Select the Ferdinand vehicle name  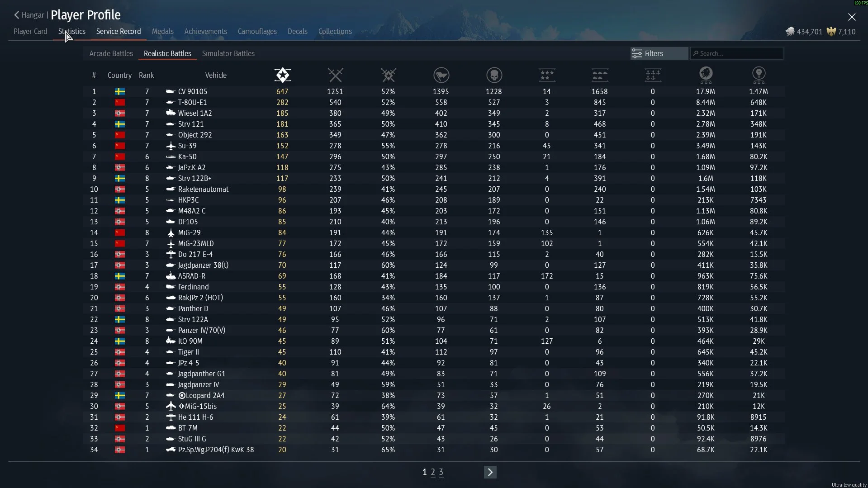pyautogui.click(x=193, y=287)
